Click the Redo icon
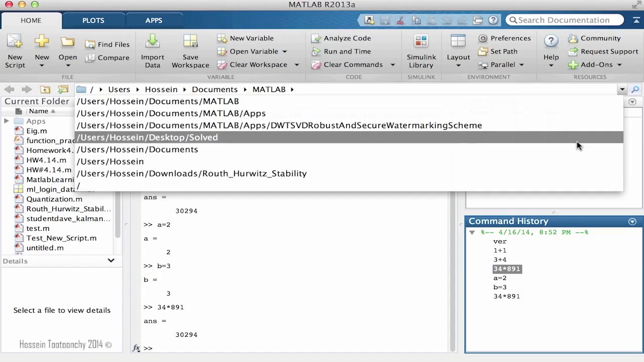644x362 pixels. 462,20
